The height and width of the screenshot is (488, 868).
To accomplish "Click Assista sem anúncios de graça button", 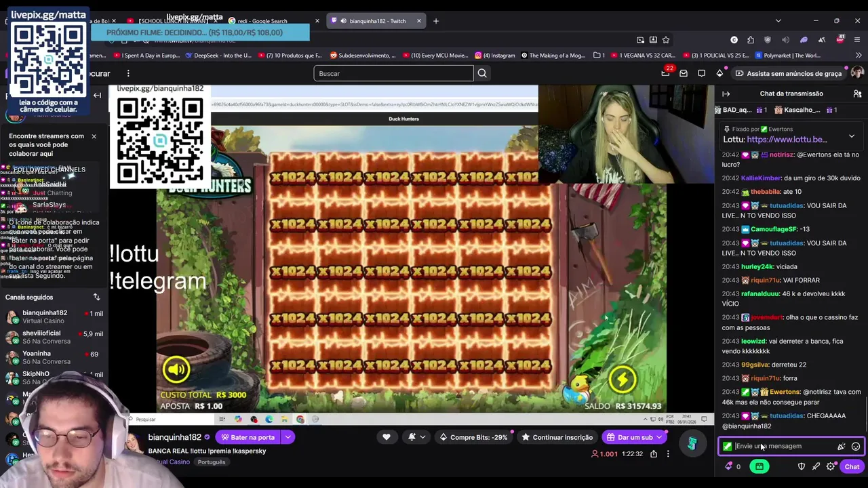I will pyautogui.click(x=788, y=73).
